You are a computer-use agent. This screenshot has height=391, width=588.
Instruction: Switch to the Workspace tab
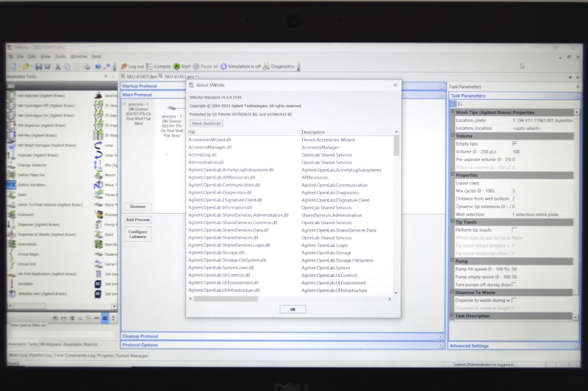(x=51, y=344)
